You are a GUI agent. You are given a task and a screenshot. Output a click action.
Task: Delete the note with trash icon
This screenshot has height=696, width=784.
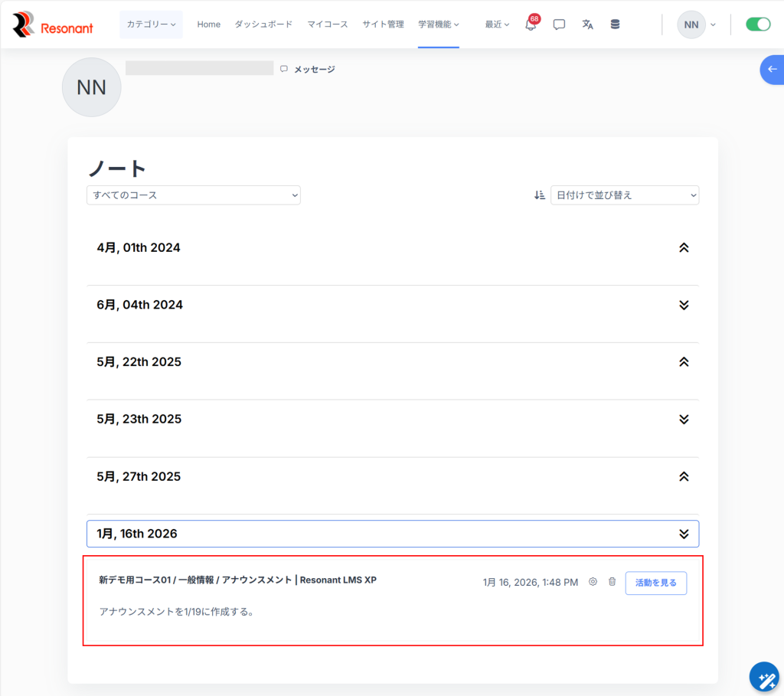(612, 582)
